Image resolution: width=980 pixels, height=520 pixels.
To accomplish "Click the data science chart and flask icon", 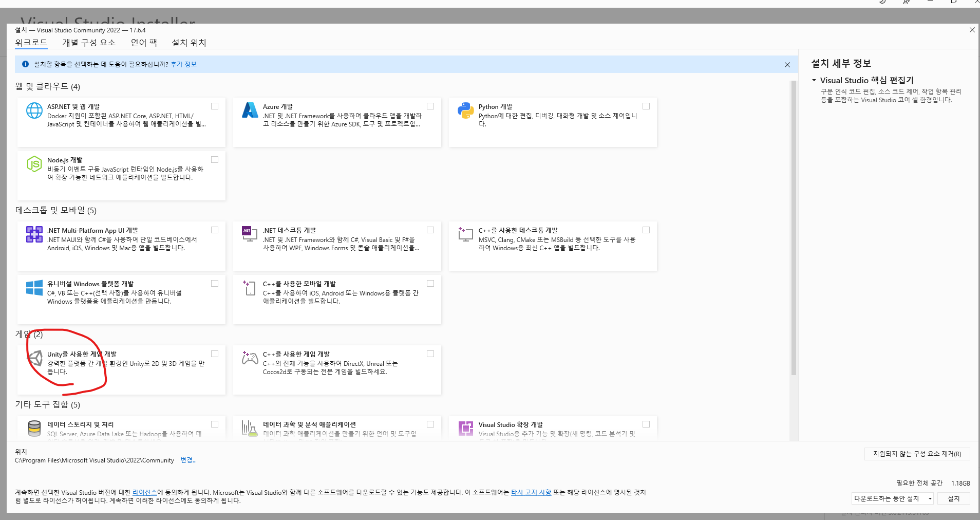I will tap(250, 429).
